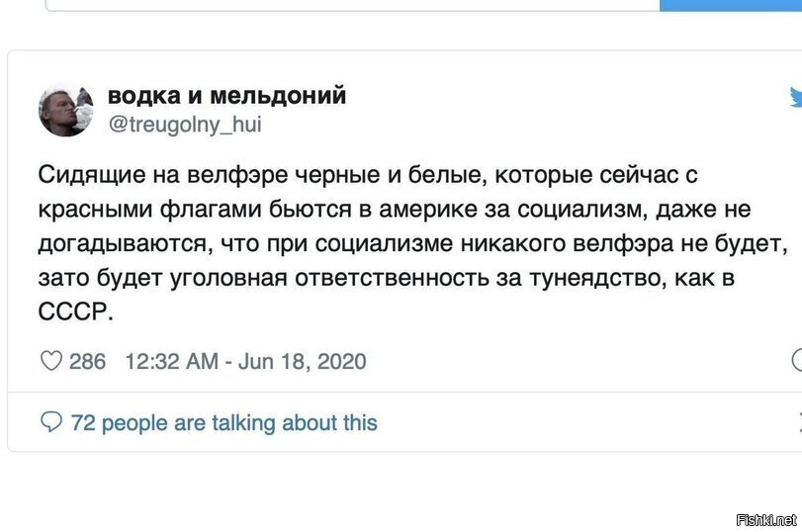Image resolution: width=802 pixels, height=532 pixels.
Task: Click the Fishki.net watermark
Action: tap(767, 518)
